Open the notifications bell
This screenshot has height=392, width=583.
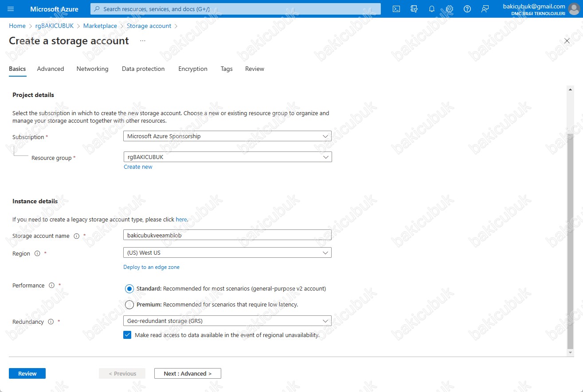(432, 9)
